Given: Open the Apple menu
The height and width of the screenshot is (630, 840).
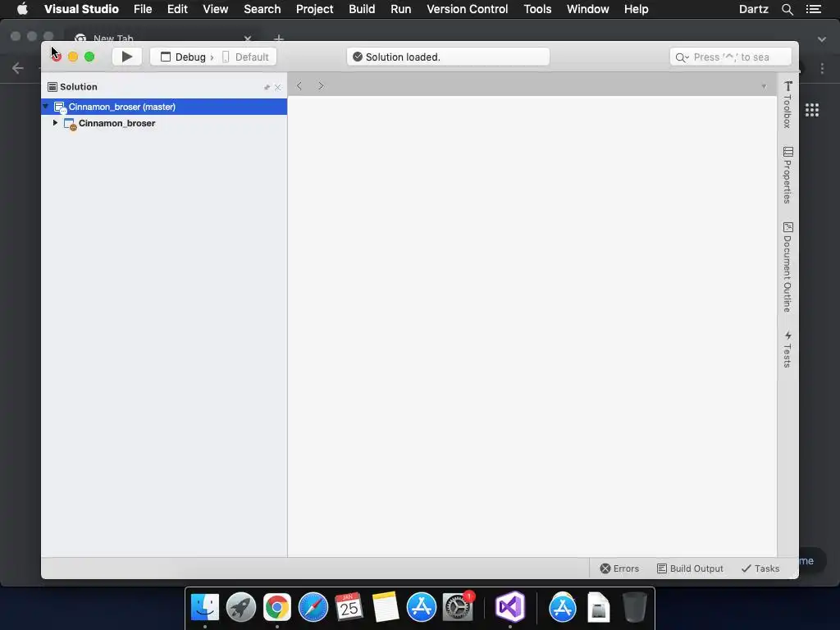Looking at the screenshot, I should [x=22, y=9].
